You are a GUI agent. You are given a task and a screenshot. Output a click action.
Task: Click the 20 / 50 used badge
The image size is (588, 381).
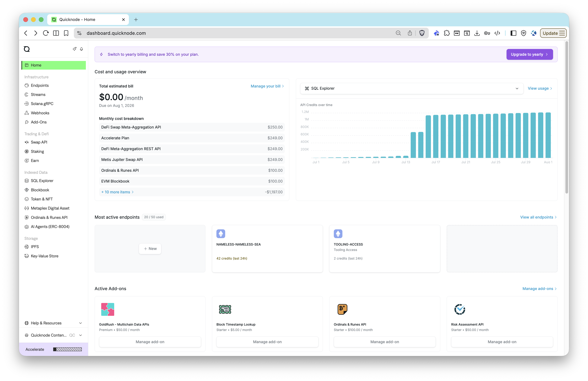(x=154, y=217)
